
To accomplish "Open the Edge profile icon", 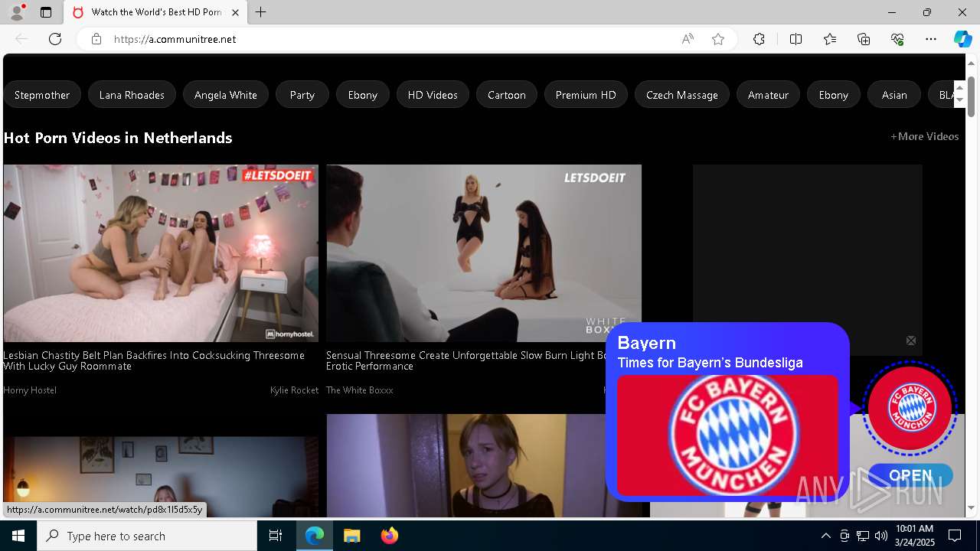I will (x=17, y=12).
